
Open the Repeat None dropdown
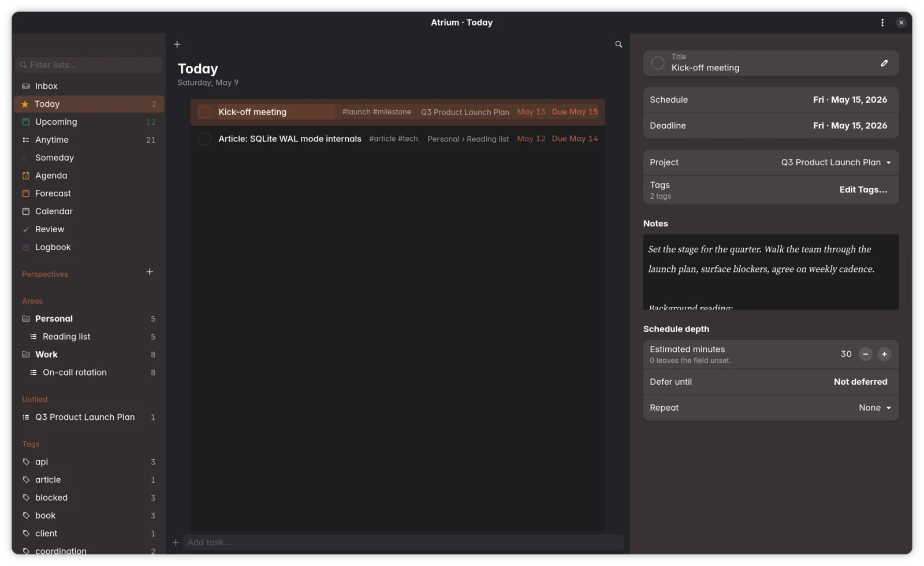coord(875,408)
